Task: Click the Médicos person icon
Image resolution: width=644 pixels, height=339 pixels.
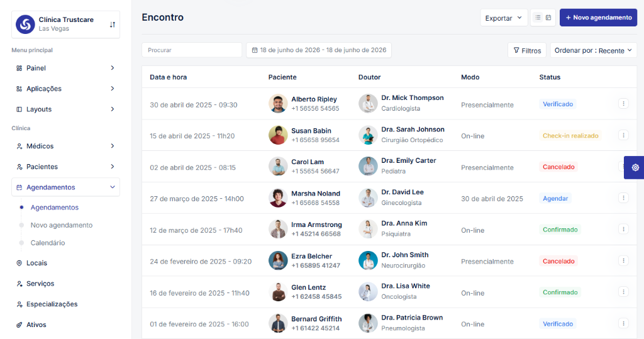Action: pos(19,147)
